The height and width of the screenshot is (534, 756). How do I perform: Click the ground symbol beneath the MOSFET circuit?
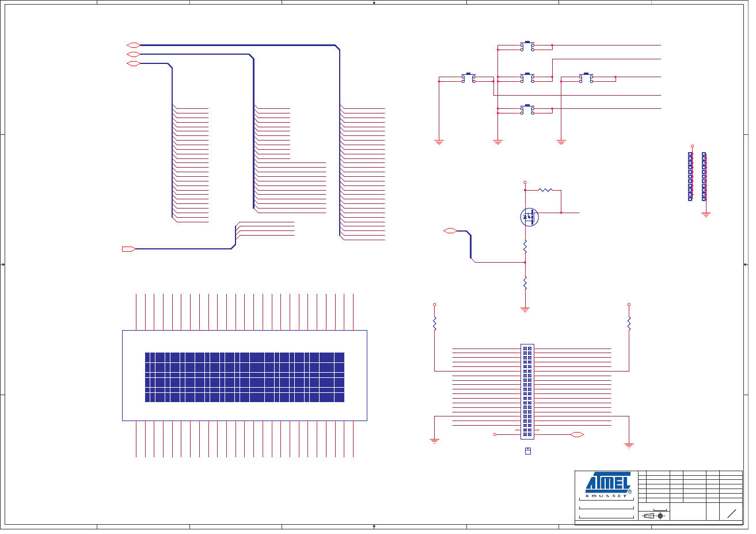click(525, 309)
